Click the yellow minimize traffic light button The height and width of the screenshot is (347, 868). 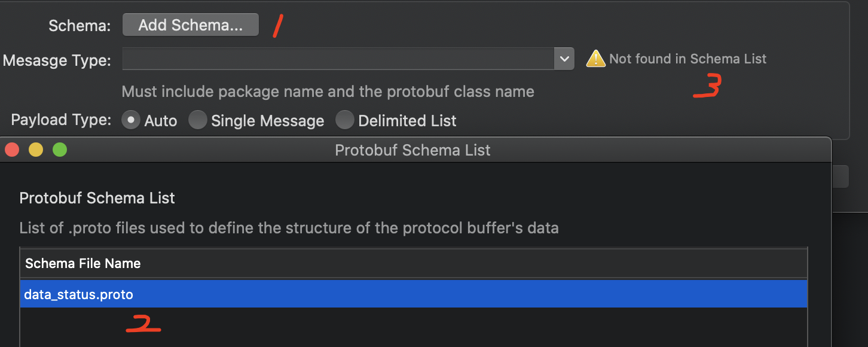pos(35,150)
